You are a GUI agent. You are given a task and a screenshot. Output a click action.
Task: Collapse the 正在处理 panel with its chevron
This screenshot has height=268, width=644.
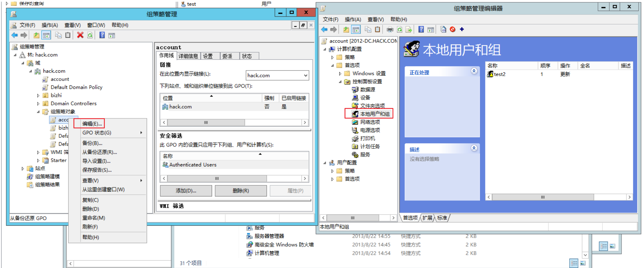click(474, 71)
